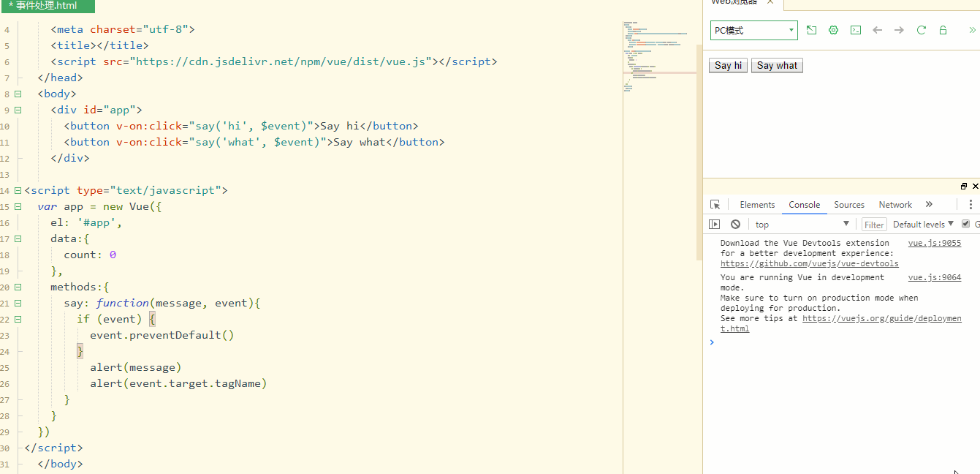Clear the console with the clear icon
980x474 pixels.
[x=735, y=225]
